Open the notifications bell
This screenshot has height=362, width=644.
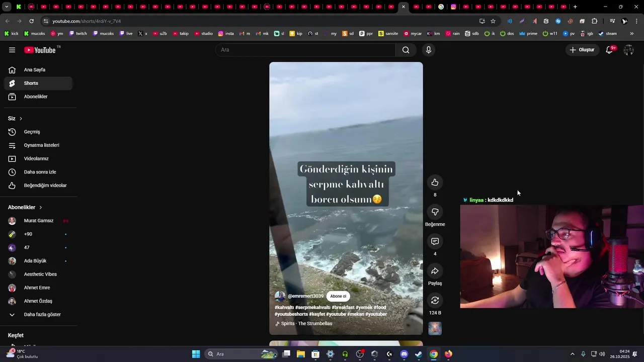[x=609, y=50]
